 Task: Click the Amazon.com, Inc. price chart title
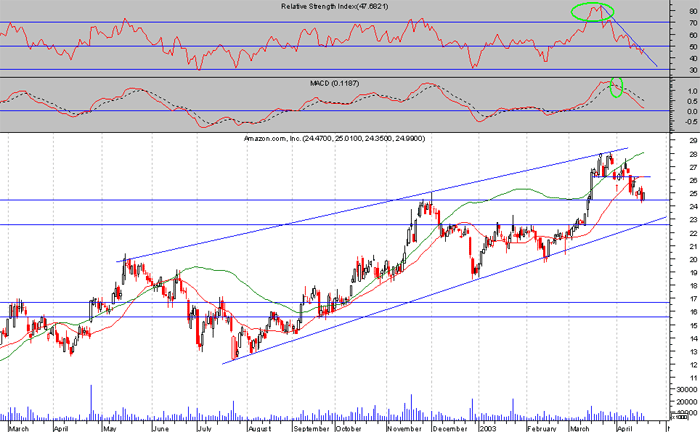334,139
